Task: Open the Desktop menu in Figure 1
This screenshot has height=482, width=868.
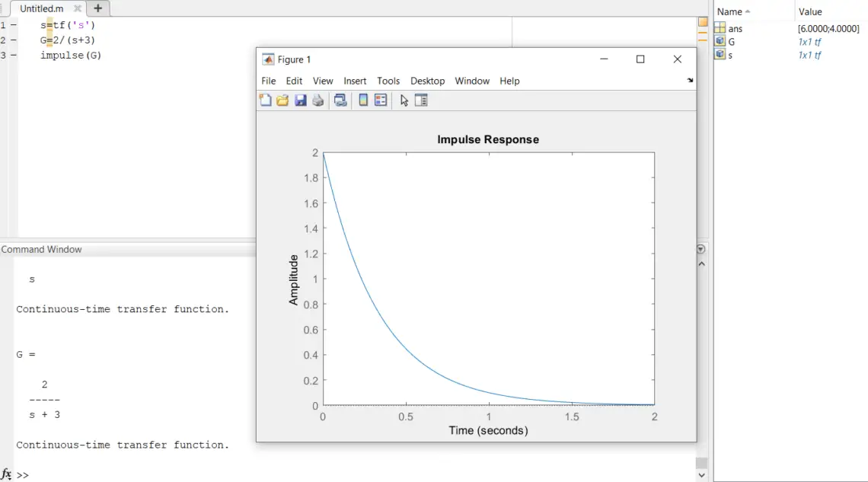Action: click(427, 80)
